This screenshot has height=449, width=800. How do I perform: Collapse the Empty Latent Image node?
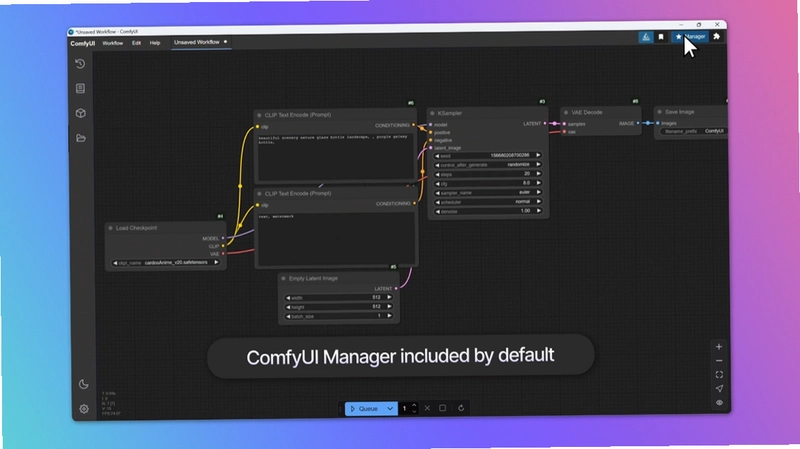284,279
